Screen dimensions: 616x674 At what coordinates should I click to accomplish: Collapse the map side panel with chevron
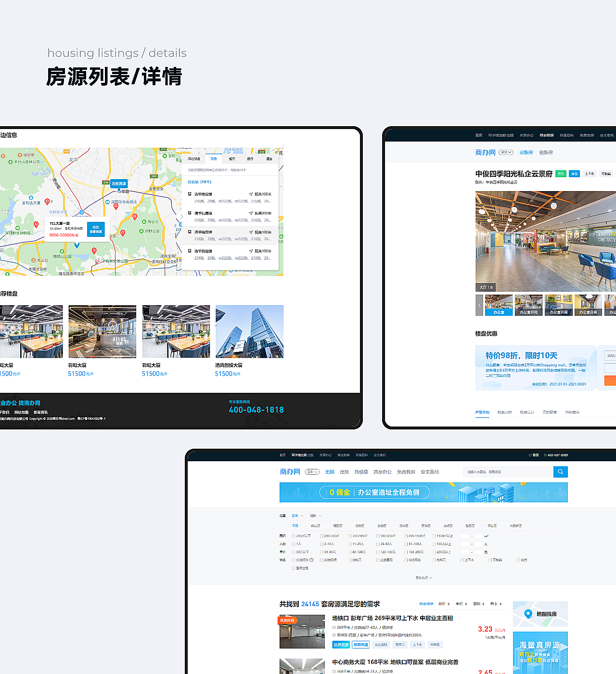[181, 216]
